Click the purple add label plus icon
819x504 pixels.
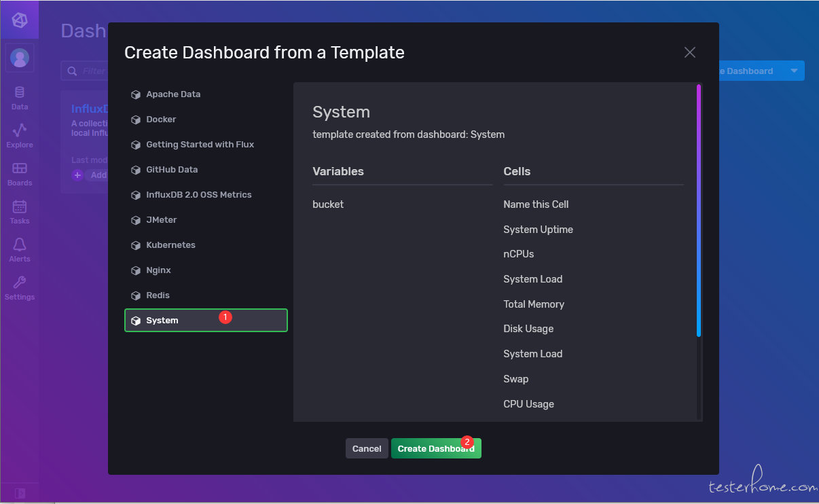pos(77,175)
